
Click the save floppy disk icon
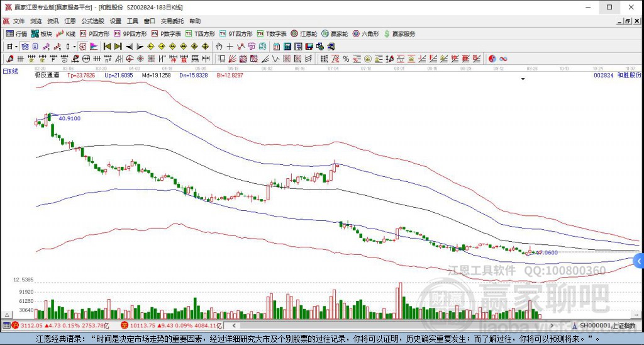tap(309, 47)
